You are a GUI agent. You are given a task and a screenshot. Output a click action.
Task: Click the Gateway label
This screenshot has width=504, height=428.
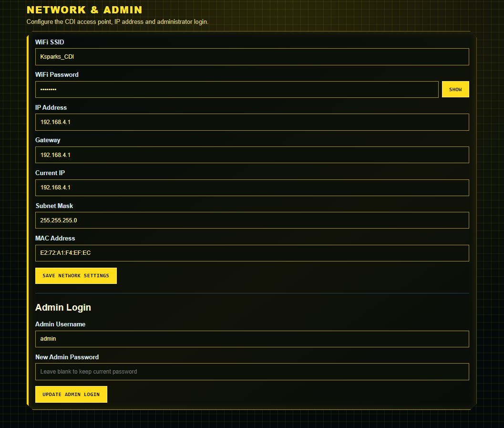[48, 140]
